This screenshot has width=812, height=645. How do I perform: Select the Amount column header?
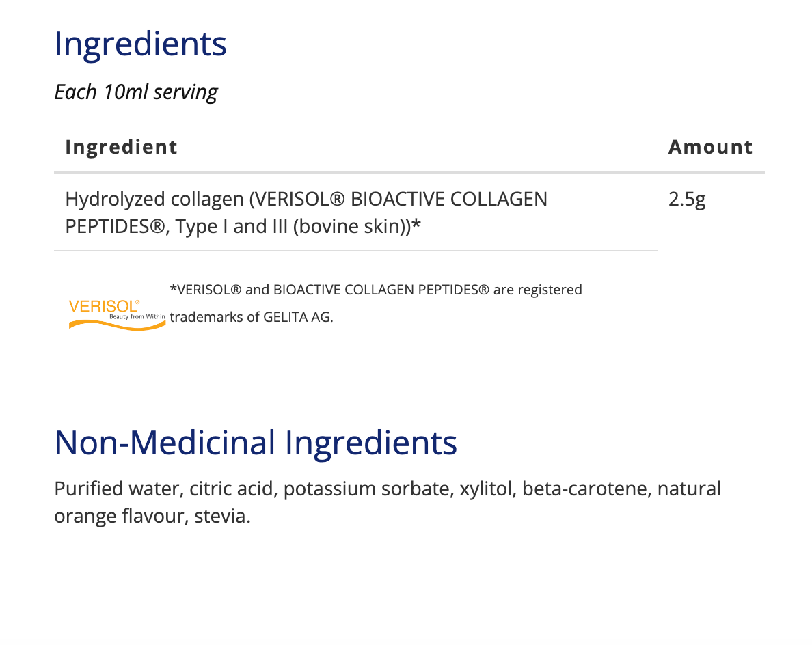click(x=710, y=147)
